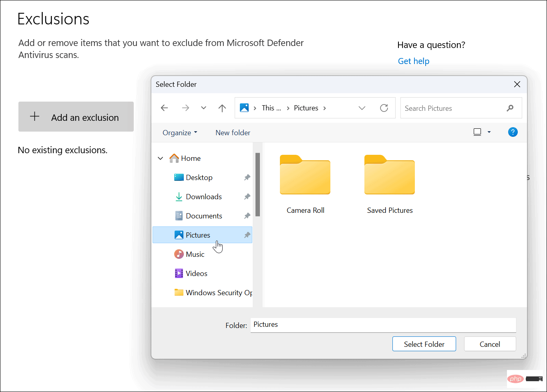The width and height of the screenshot is (547, 392).
Task: Refresh the Pictures folder view
Action: [x=384, y=108]
